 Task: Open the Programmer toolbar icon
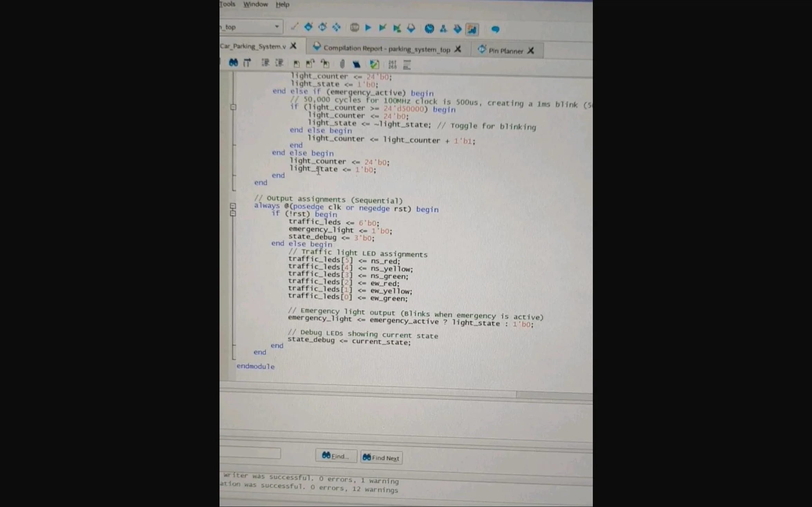tap(457, 29)
